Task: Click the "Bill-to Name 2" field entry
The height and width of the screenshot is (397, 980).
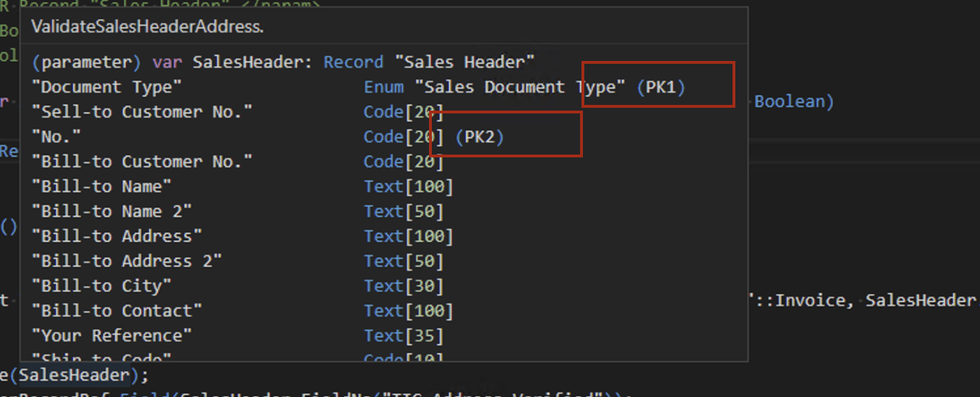Action: coord(112,211)
